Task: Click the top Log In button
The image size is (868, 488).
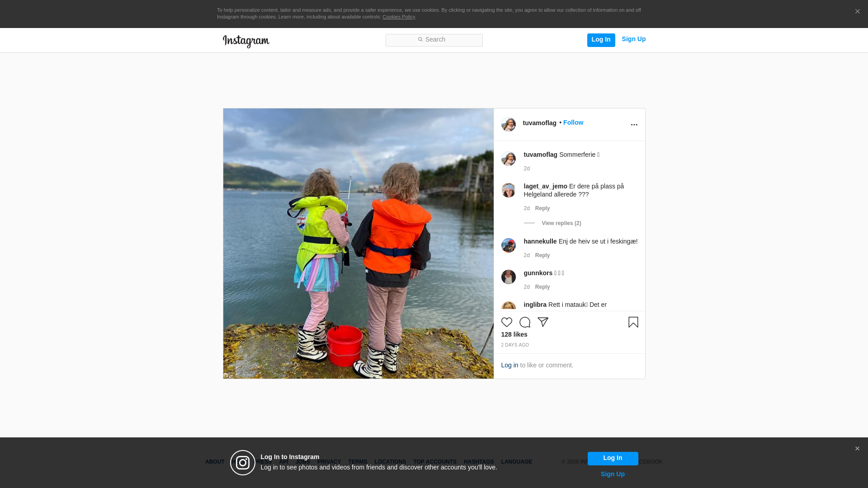Action: pos(601,40)
